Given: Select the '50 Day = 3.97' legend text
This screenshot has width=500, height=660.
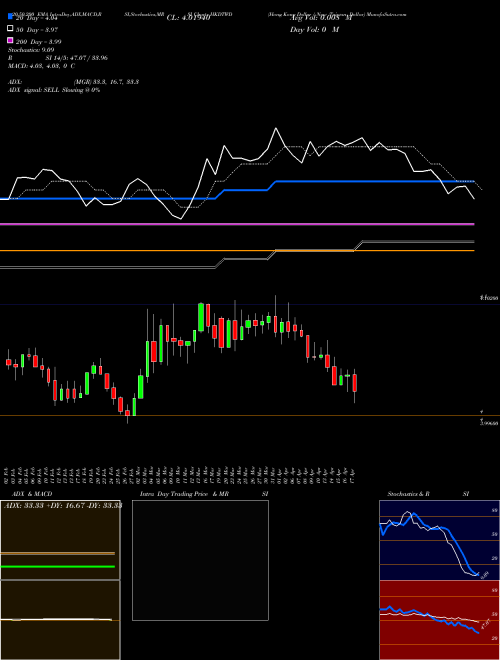Looking at the screenshot, I should pos(37,29).
